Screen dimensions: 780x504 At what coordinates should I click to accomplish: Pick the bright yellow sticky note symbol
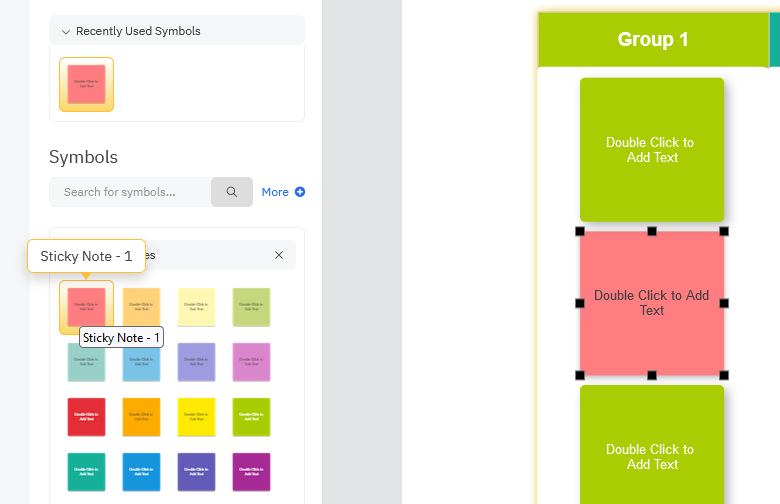click(x=196, y=416)
